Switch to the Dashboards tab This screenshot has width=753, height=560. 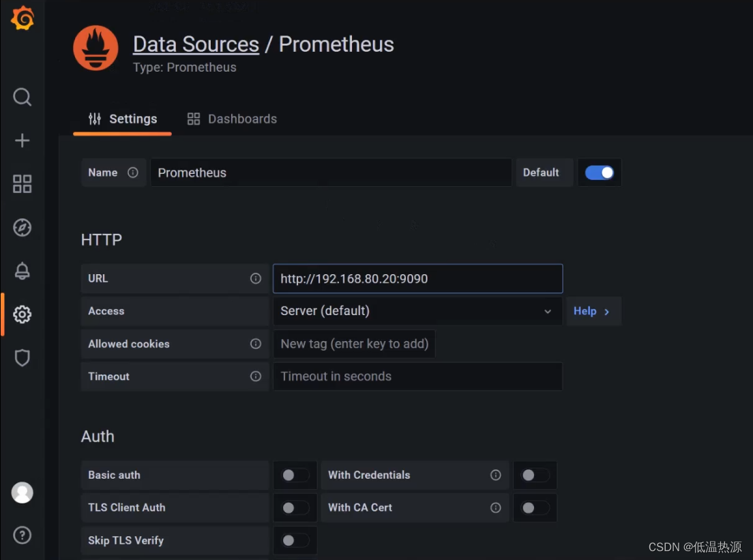click(233, 119)
